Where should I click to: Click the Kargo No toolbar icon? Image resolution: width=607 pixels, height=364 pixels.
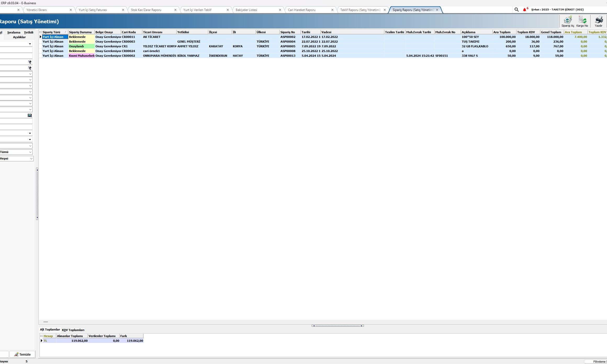coord(582,21)
